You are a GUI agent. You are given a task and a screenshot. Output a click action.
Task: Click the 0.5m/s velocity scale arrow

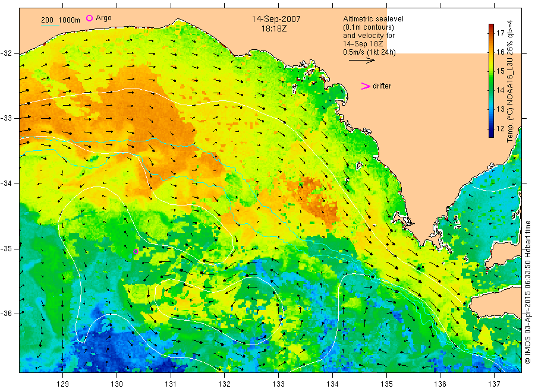pos(361,61)
